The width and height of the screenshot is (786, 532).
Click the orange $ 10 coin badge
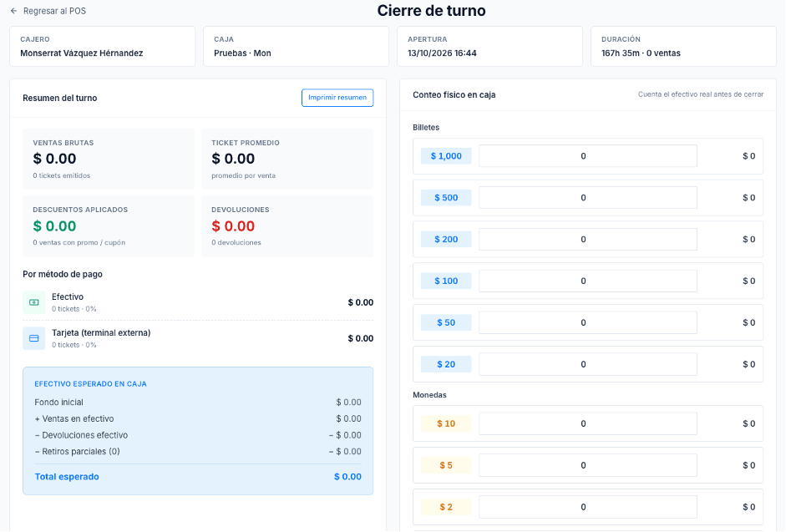(x=446, y=423)
